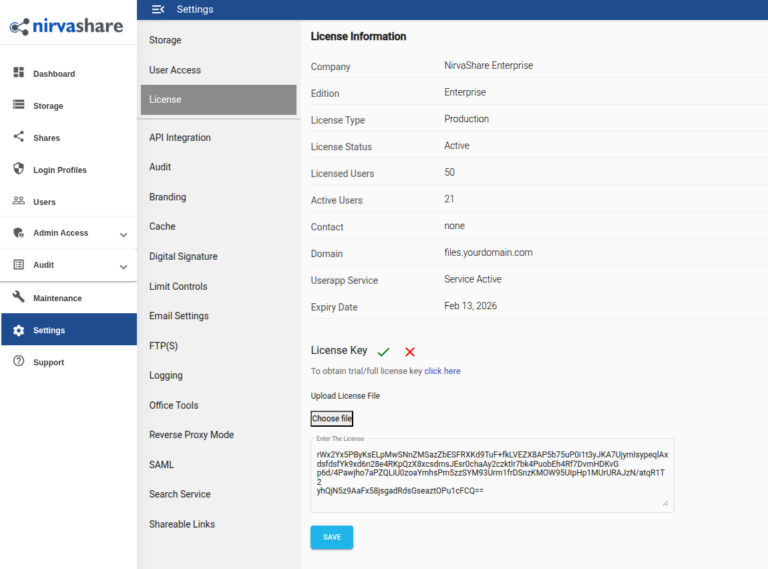Click the Storage icon in sidebar
The width and height of the screenshot is (768, 569).
click(x=18, y=105)
